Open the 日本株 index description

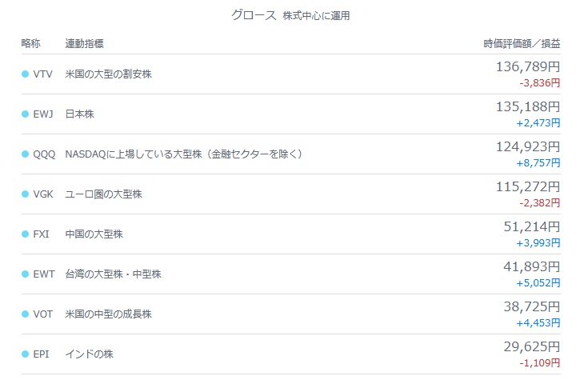(x=80, y=114)
